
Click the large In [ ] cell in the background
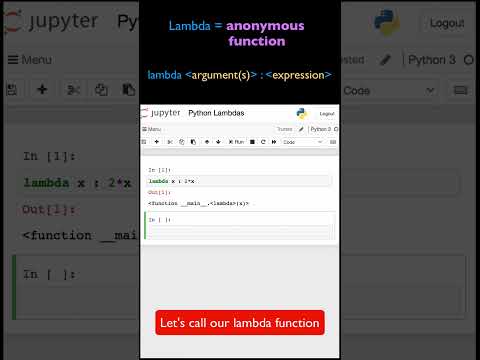coord(76,287)
